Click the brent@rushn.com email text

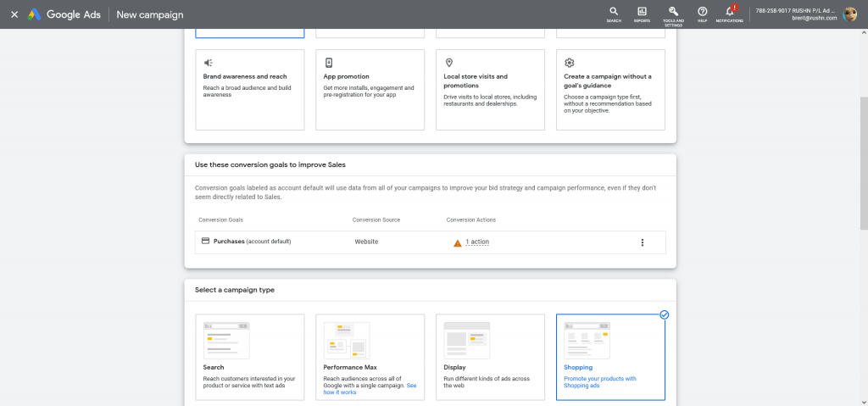click(x=814, y=19)
